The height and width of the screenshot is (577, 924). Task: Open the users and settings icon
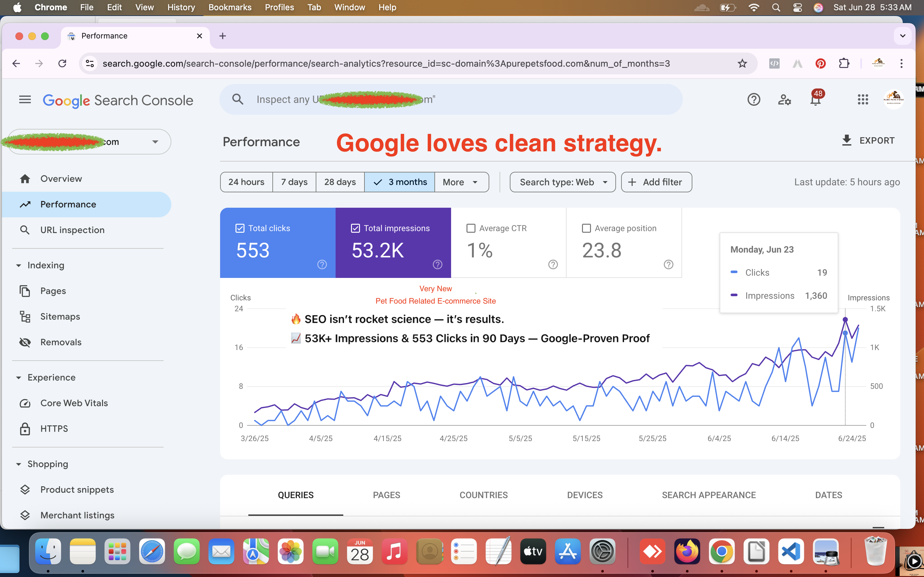(x=784, y=100)
